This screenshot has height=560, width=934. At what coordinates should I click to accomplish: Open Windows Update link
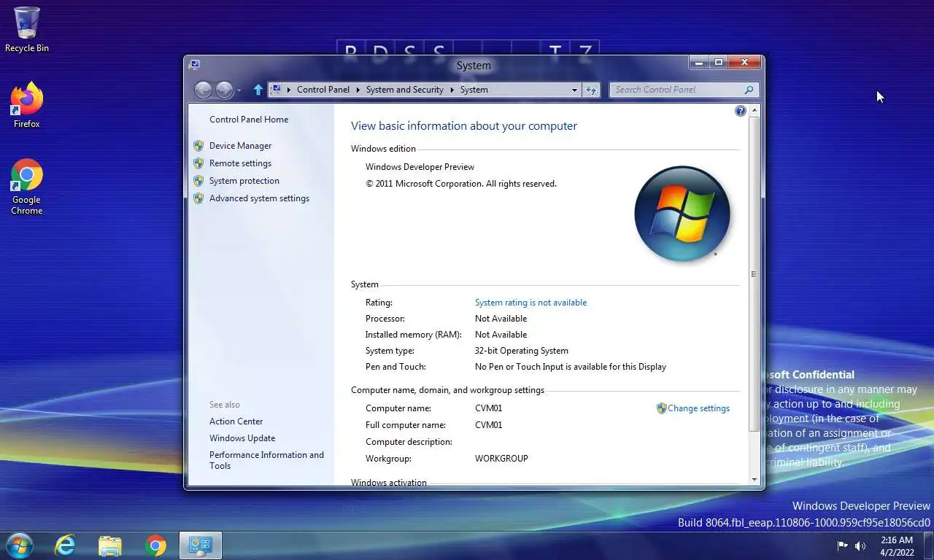(x=242, y=438)
